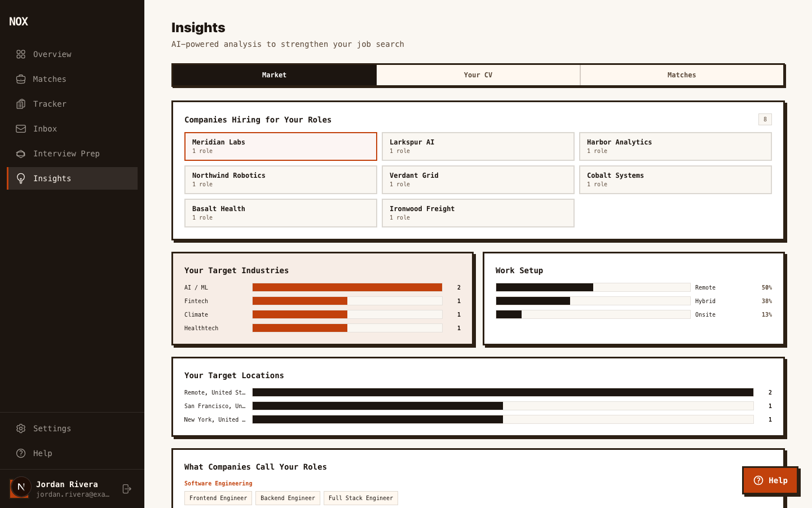Click the Help question mark icon in sidebar
The image size is (812, 508).
[21, 453]
